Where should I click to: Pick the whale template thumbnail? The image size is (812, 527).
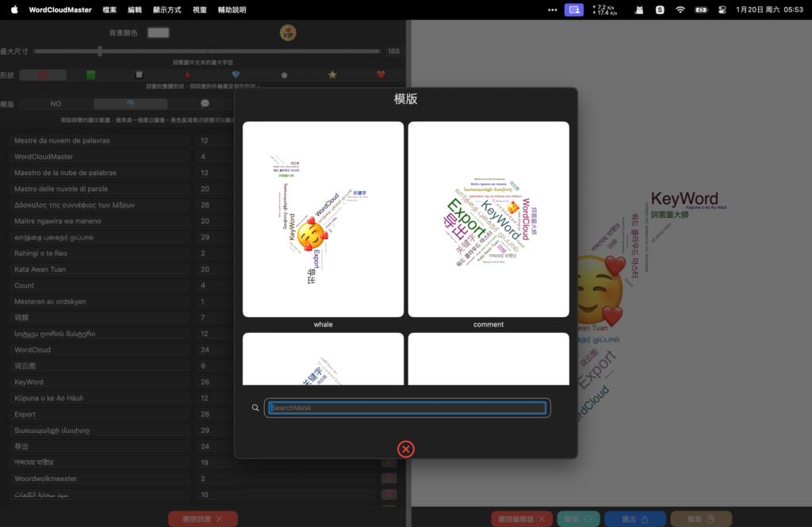click(x=324, y=219)
